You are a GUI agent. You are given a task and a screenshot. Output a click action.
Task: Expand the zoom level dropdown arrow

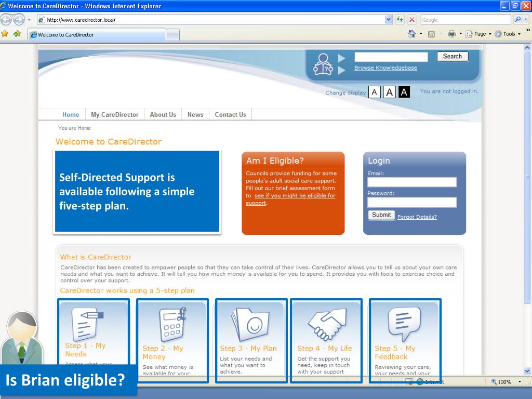520,382
